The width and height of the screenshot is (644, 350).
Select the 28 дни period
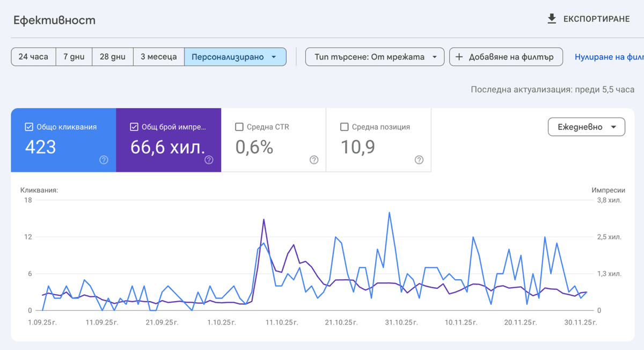(x=112, y=56)
